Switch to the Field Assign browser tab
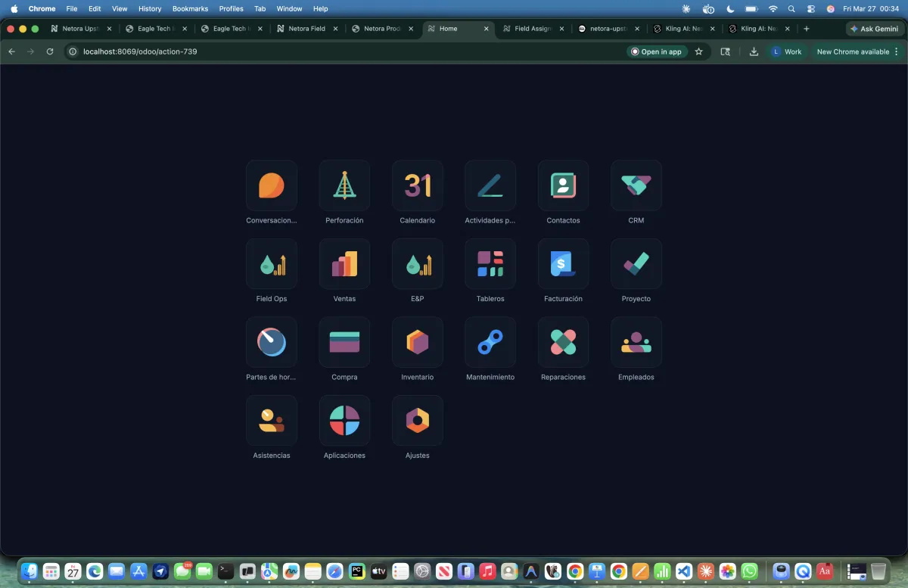 click(x=532, y=29)
